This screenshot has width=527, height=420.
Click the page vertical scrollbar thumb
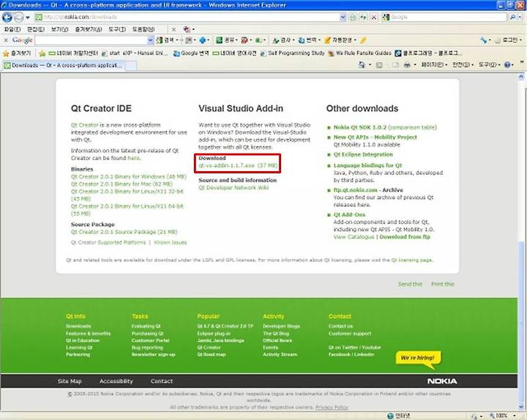tap(521, 321)
